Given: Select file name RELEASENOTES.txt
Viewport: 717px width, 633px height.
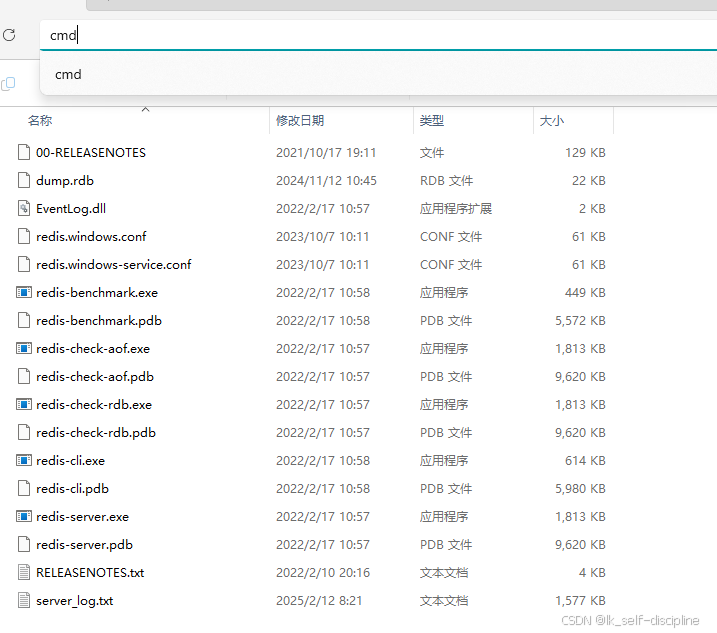Looking at the screenshot, I should tap(90, 572).
